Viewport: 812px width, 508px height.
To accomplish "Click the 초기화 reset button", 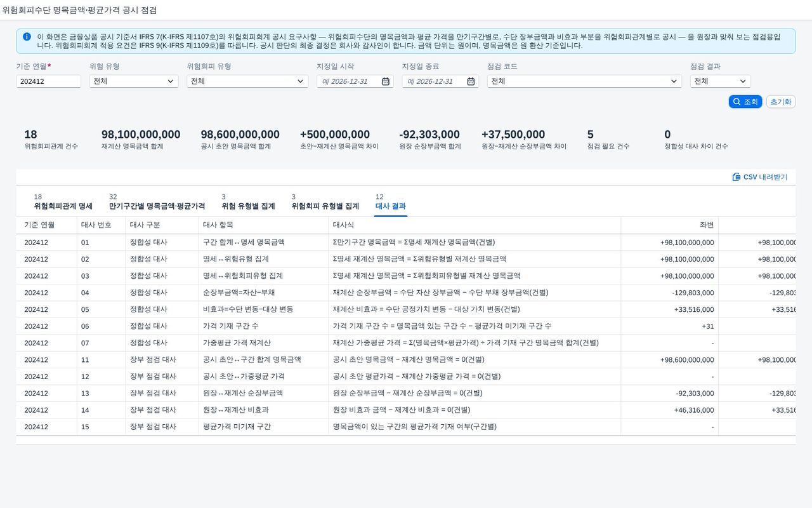I will point(781,102).
